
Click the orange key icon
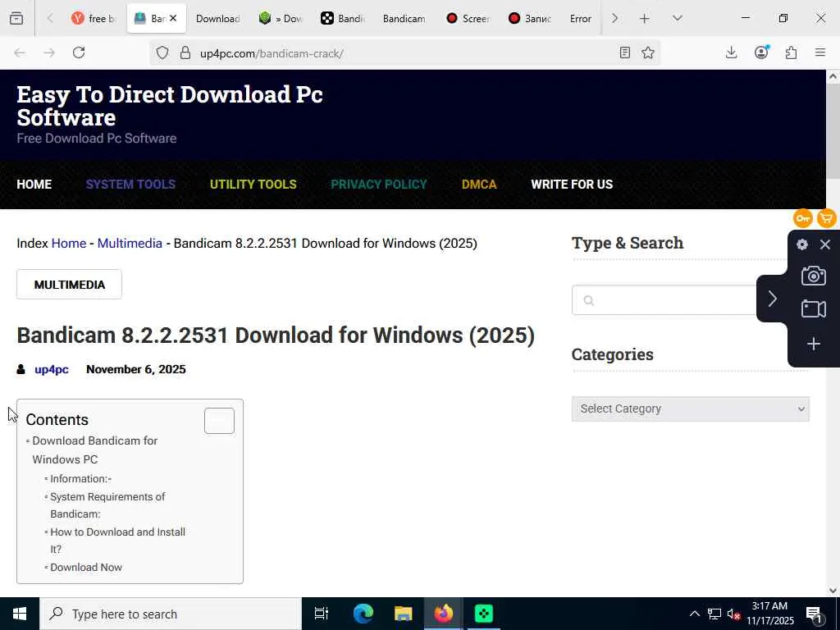click(x=803, y=218)
